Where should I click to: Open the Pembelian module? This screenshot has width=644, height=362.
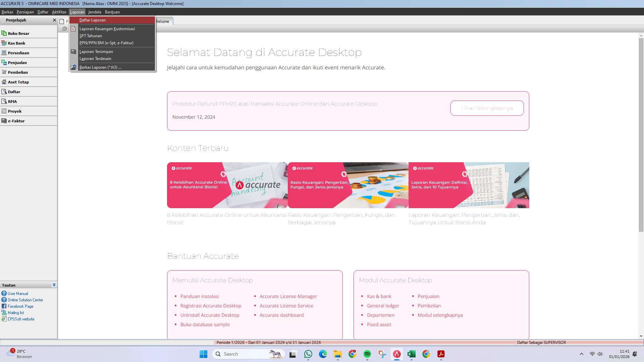point(17,72)
